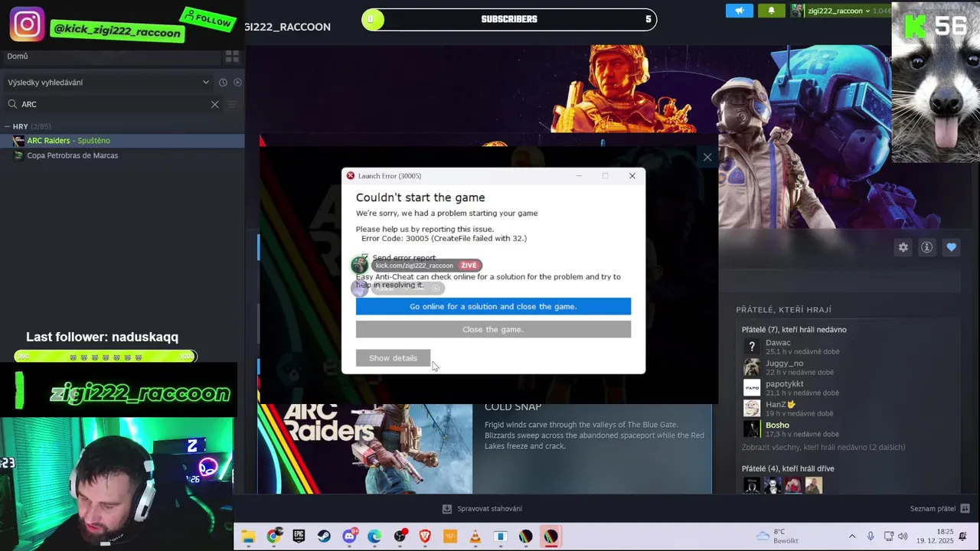The width and height of the screenshot is (980, 551).
Task: Open the Domů home tab
Action: coord(18,56)
